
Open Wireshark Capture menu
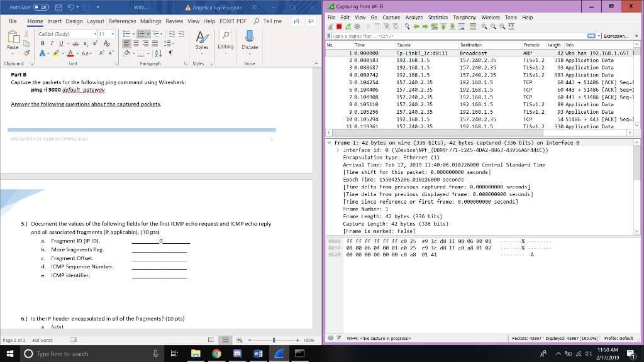tap(391, 17)
